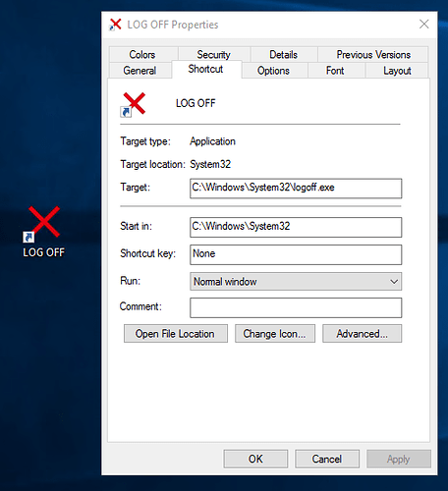Switch to the Details tab

coord(283,54)
